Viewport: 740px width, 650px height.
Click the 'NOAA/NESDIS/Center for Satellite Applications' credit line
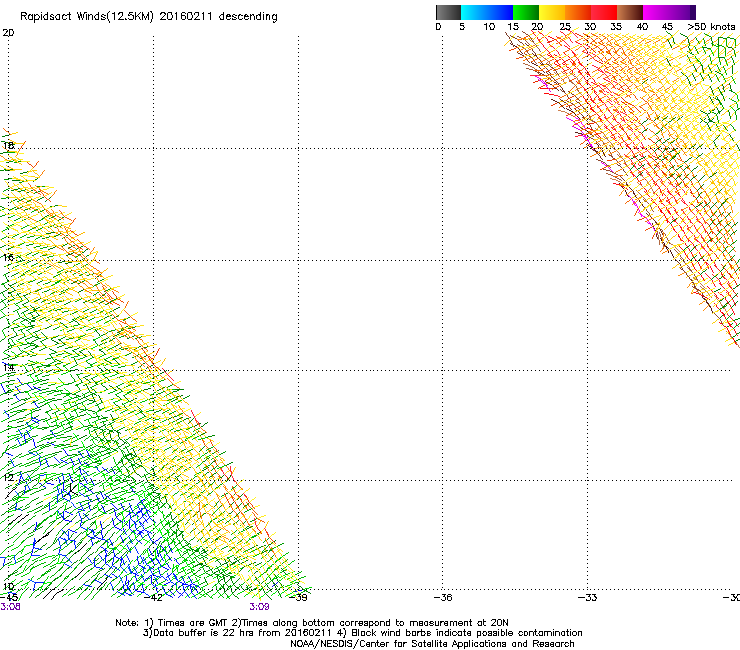pyautogui.click(x=432, y=644)
